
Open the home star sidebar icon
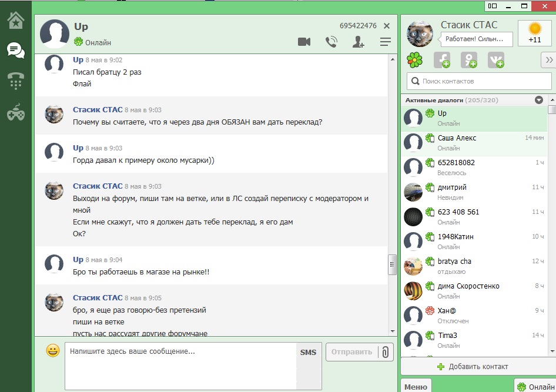pyautogui.click(x=16, y=20)
